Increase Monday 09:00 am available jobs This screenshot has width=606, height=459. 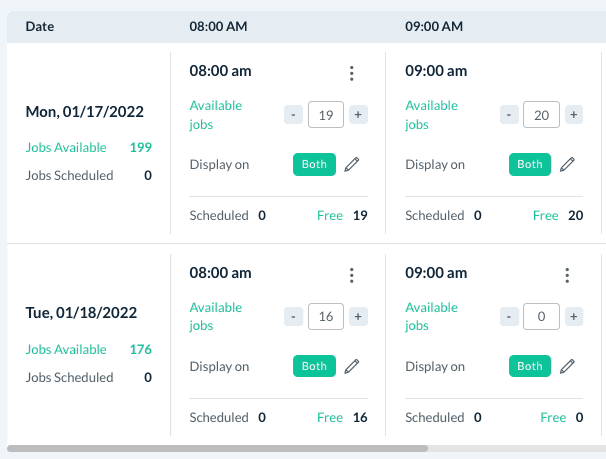click(x=574, y=115)
